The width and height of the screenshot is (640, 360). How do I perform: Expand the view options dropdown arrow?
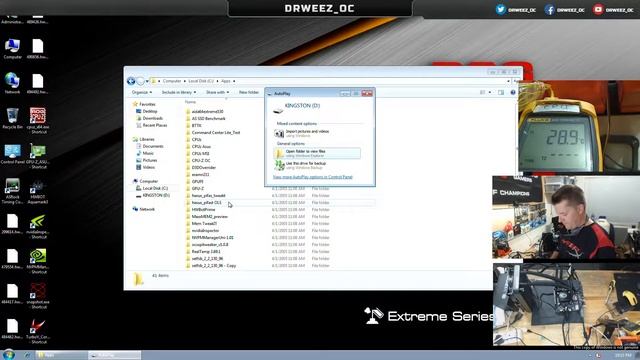490,92
